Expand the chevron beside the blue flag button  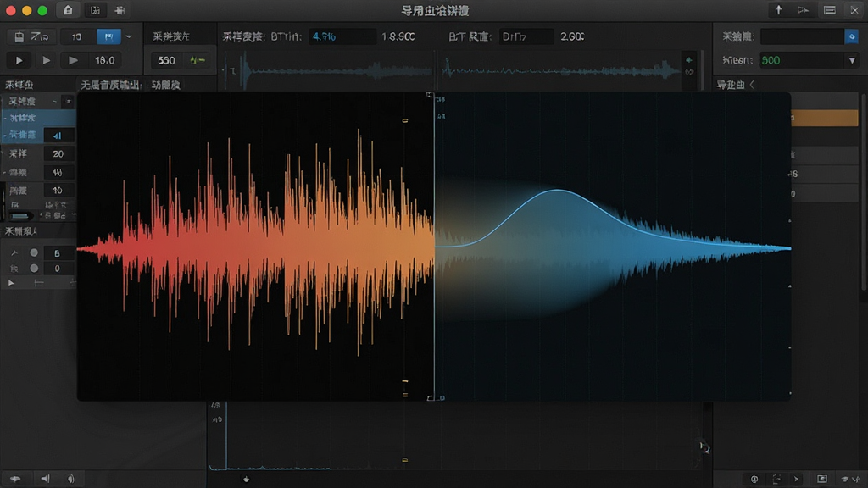click(129, 36)
